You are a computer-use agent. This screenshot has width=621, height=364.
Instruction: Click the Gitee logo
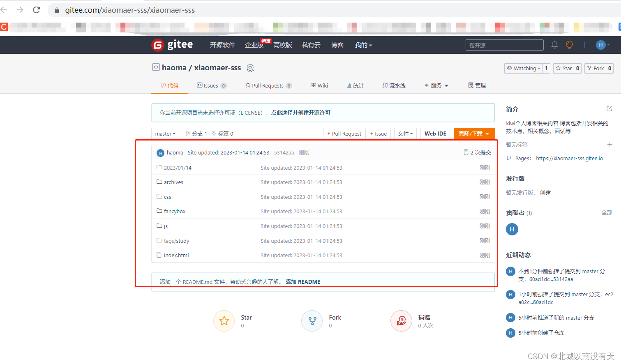coord(172,45)
